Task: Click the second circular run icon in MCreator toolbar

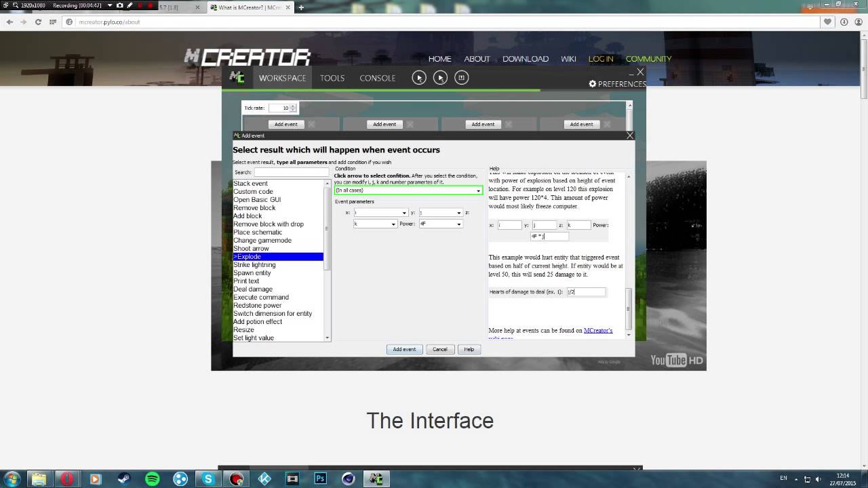Action: click(x=440, y=78)
